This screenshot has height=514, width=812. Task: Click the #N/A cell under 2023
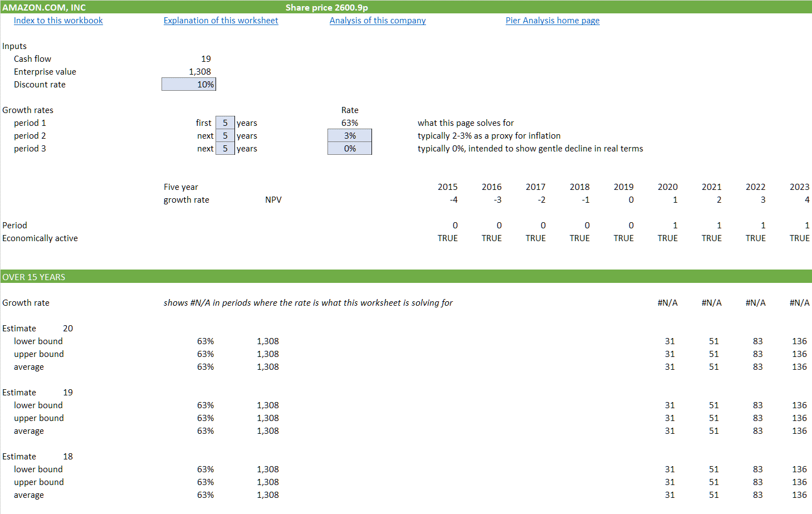(x=800, y=302)
